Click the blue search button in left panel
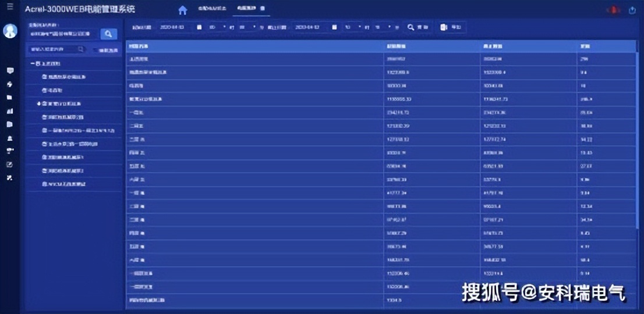The width and height of the screenshot is (644, 314). [x=109, y=34]
